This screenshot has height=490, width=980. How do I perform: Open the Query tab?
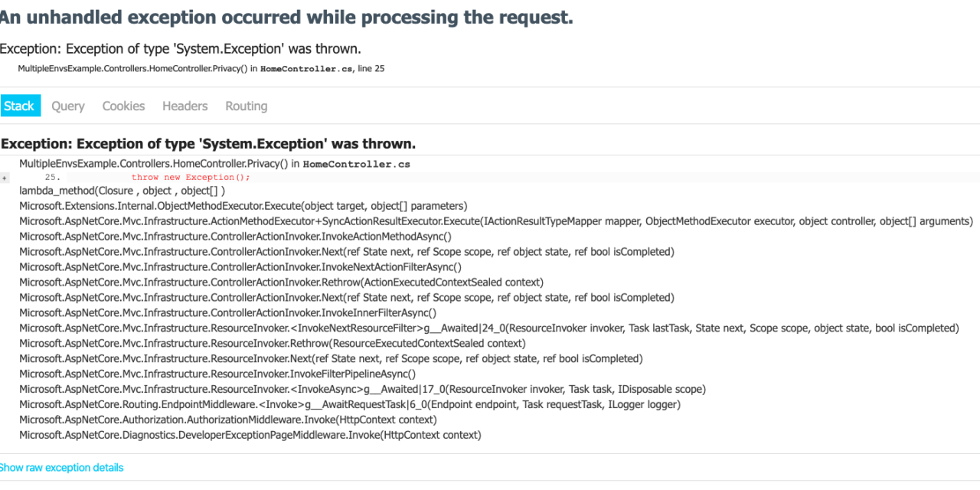(x=68, y=106)
